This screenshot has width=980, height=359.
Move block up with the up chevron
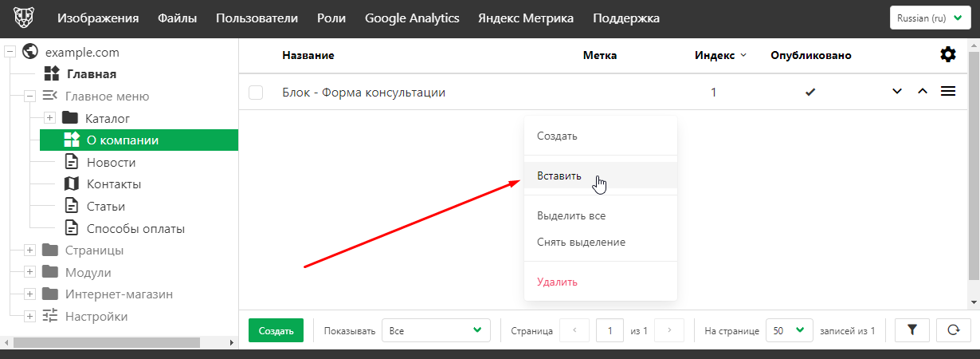(923, 92)
